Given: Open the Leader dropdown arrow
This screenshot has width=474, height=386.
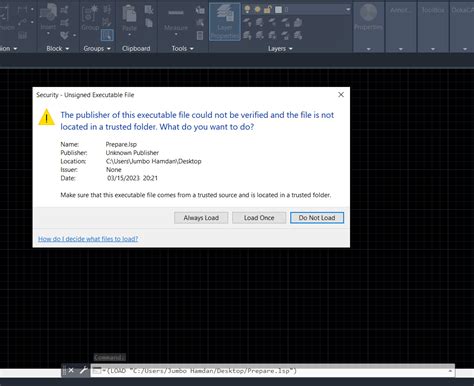Looking at the screenshot, I should pyautogui.click(x=32, y=22).
